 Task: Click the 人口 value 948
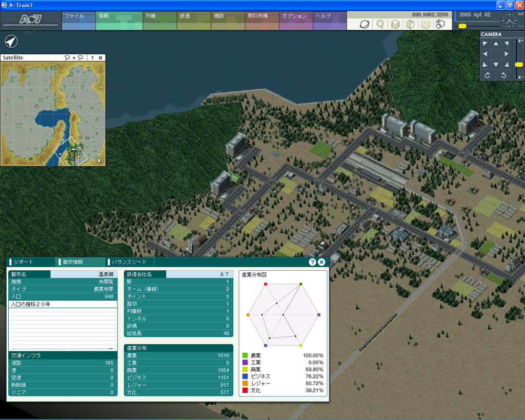pyautogui.click(x=109, y=296)
